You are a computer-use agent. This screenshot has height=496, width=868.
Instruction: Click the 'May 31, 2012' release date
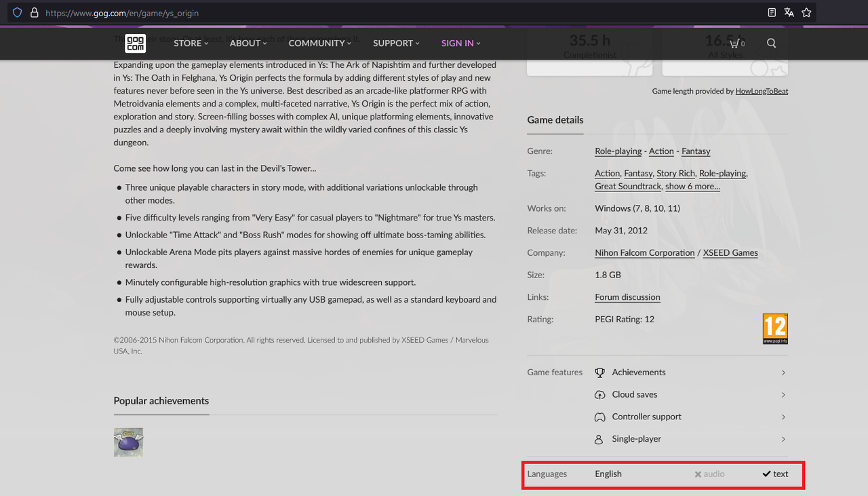pos(621,231)
